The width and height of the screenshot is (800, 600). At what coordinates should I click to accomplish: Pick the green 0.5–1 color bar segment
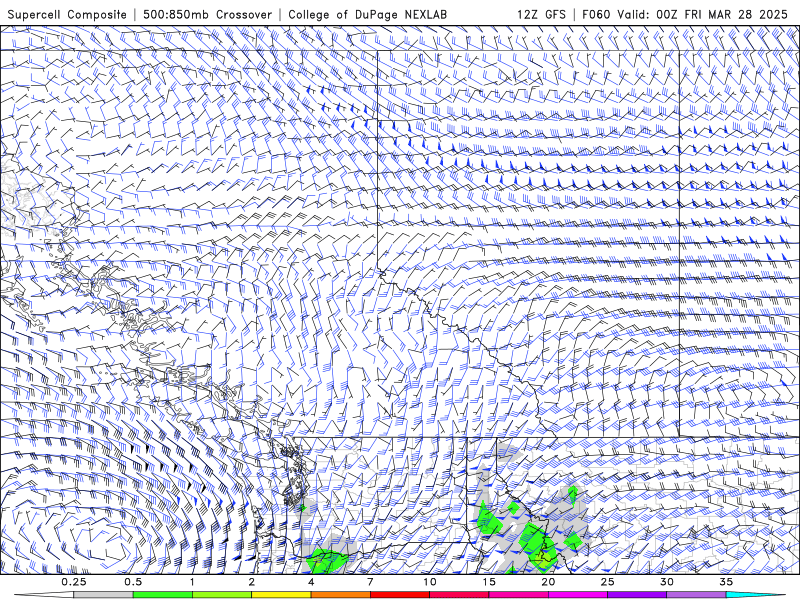click(x=163, y=595)
